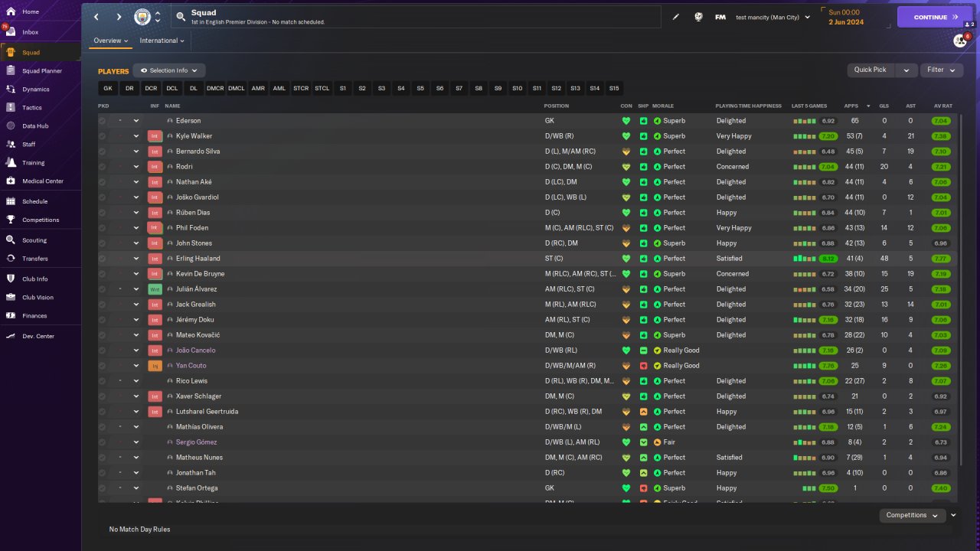The image size is (980, 551).
Task: Open staff advice icon with red badge
Action: 960,41
